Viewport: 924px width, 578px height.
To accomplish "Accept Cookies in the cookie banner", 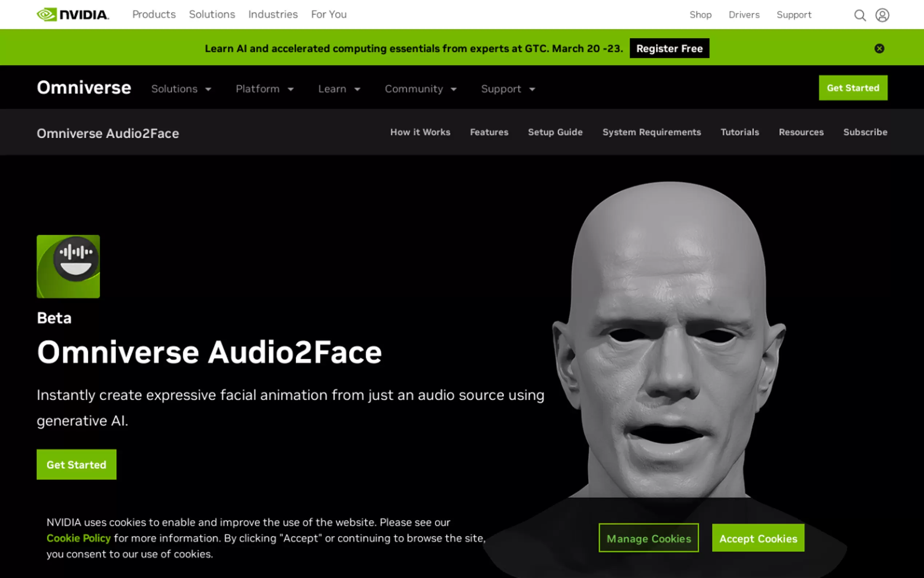I will (758, 538).
